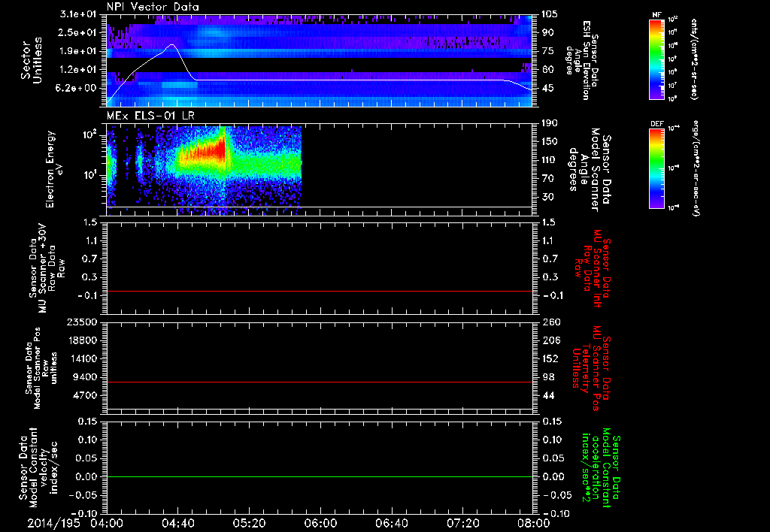Click the 06:00 time axis label
770x532 pixels.
click(x=320, y=524)
